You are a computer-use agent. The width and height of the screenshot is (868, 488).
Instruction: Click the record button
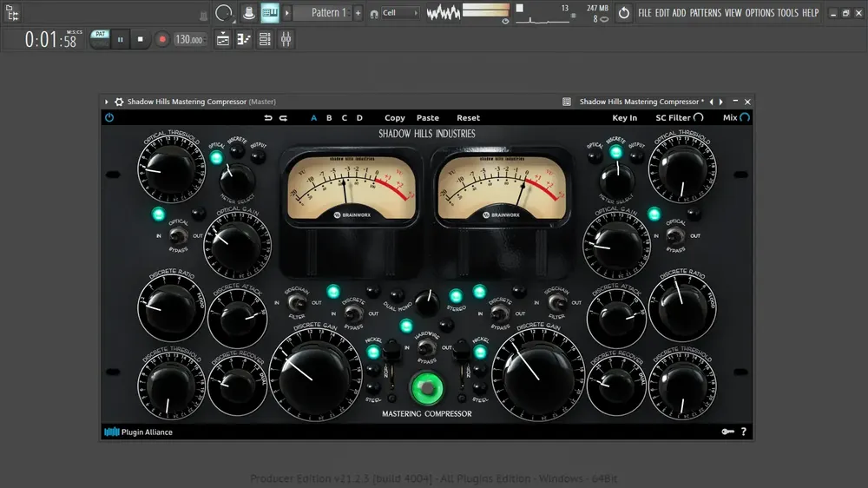[162, 39]
